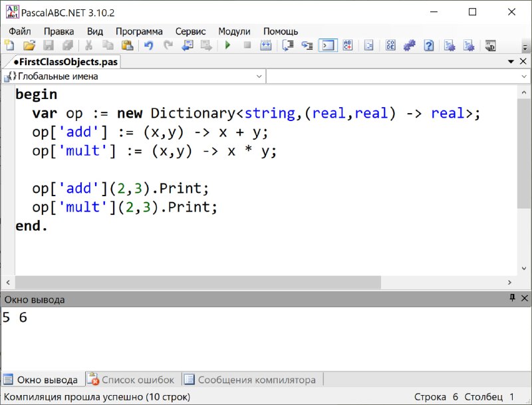Open the Программа menu
Viewport: 532px width, 405px height.
[139, 31]
